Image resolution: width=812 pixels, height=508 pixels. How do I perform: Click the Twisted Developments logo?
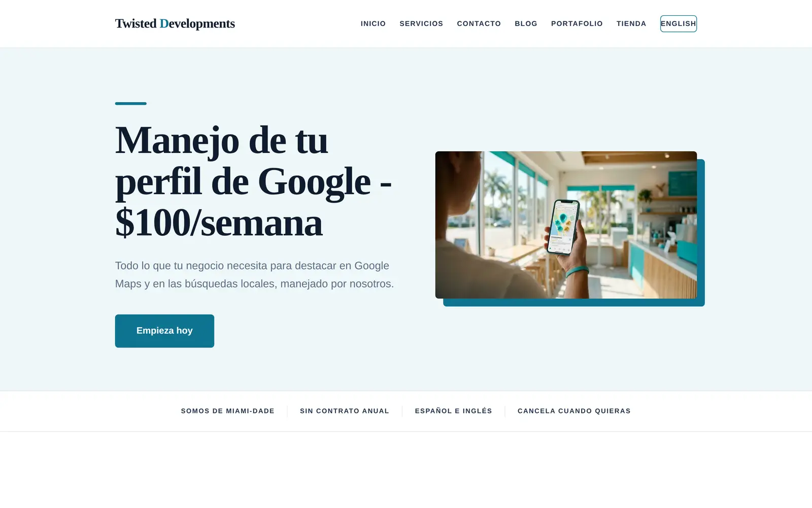click(175, 23)
